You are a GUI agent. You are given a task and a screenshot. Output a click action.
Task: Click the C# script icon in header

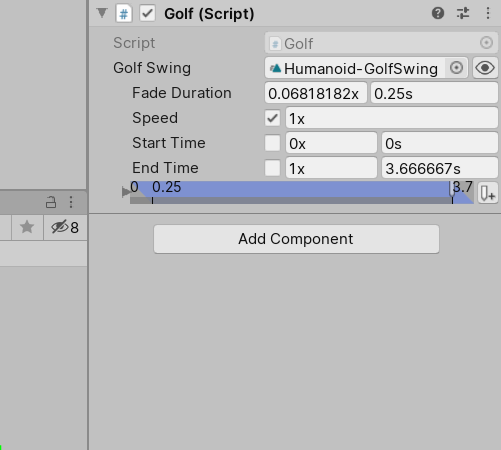pyautogui.click(x=124, y=14)
